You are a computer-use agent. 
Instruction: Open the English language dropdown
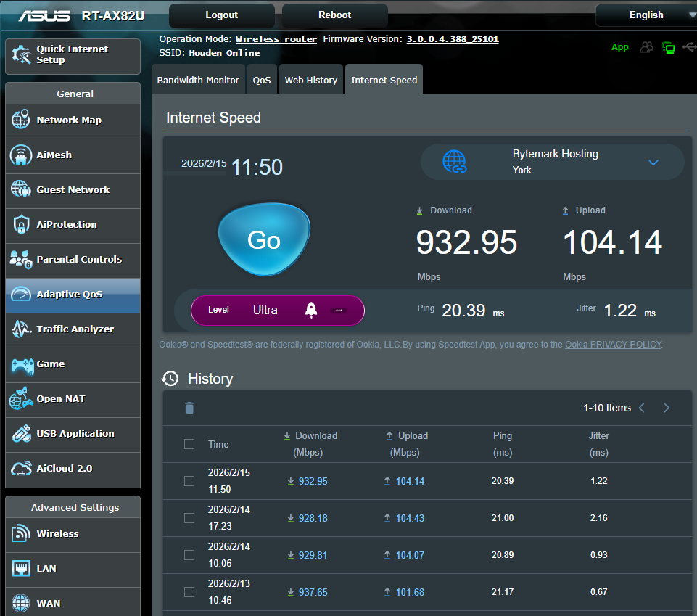coord(646,15)
